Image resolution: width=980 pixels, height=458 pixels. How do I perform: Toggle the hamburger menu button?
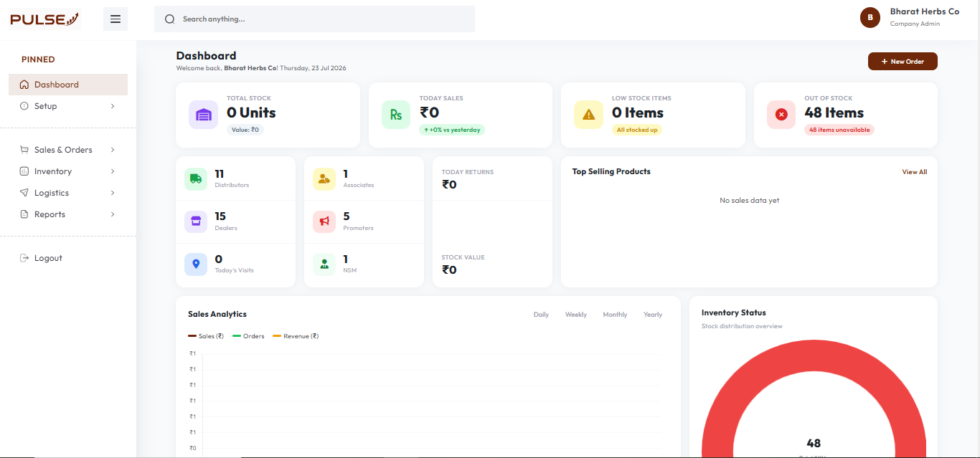(116, 19)
